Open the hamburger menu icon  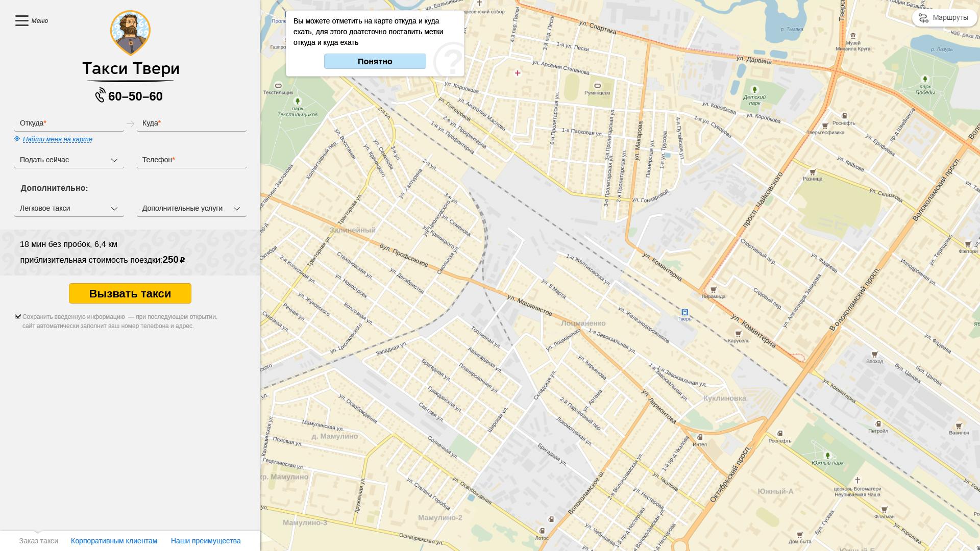tap(21, 21)
